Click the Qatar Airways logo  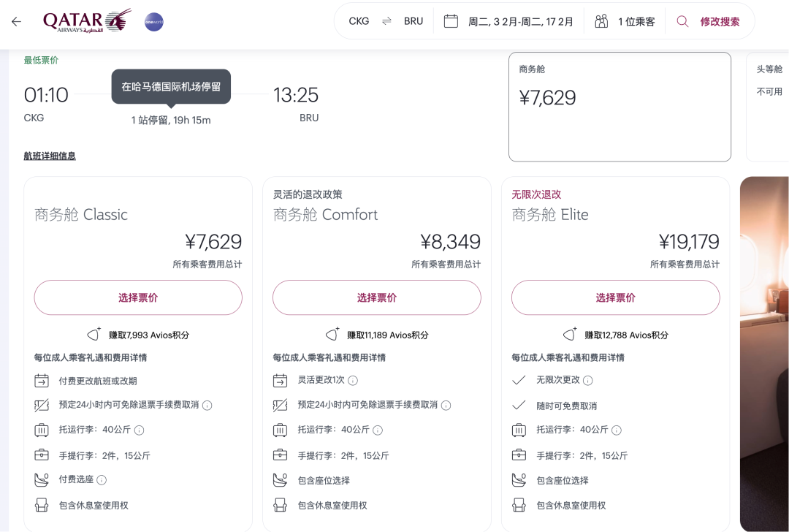[86, 20]
